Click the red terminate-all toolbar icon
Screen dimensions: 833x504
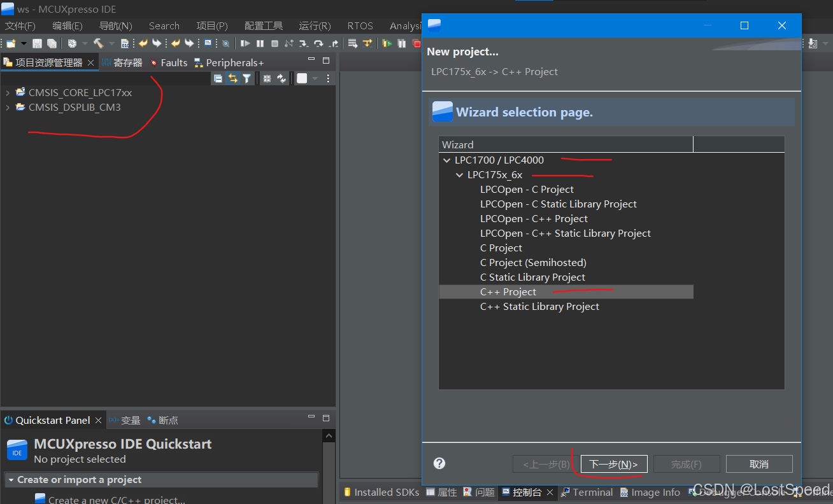[416, 43]
